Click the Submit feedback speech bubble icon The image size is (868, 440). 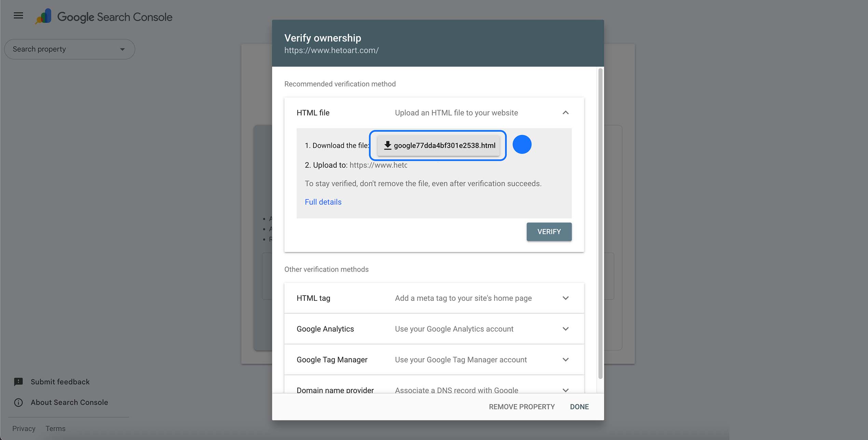(x=18, y=382)
